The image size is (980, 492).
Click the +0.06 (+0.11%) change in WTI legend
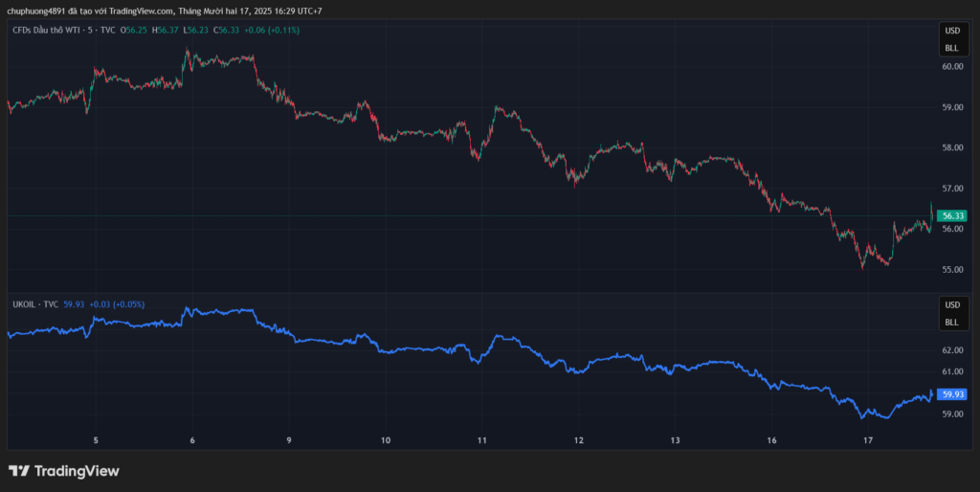pyautogui.click(x=272, y=31)
